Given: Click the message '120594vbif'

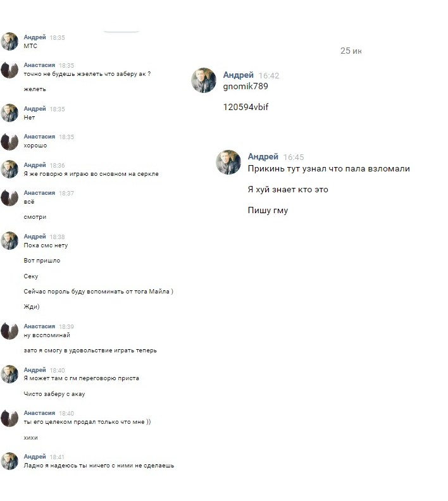Looking at the screenshot, I should (x=246, y=107).
